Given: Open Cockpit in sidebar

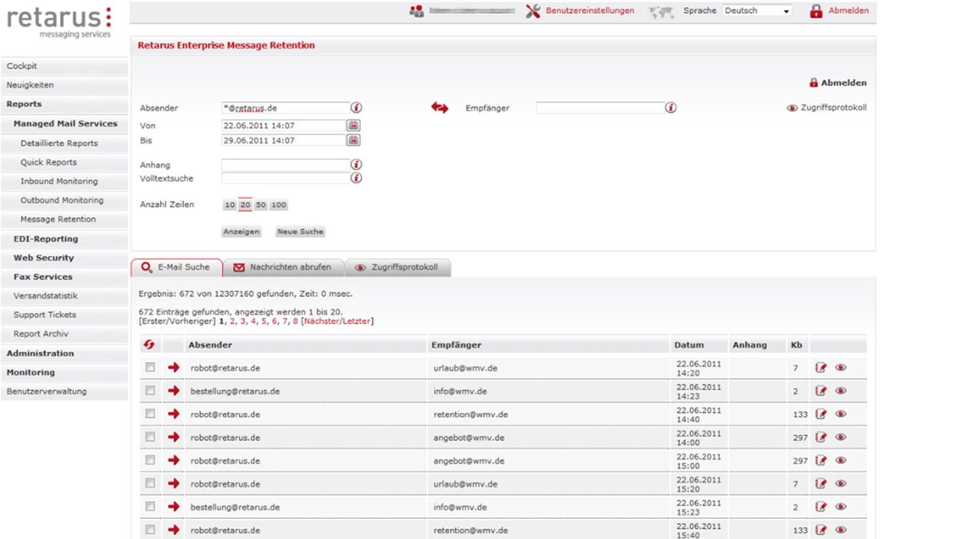Looking at the screenshot, I should pos(22,66).
